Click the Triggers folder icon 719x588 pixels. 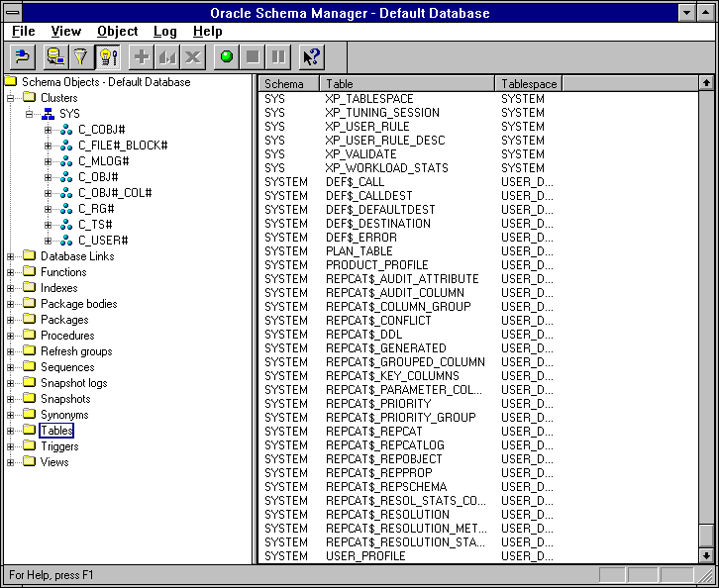point(29,446)
